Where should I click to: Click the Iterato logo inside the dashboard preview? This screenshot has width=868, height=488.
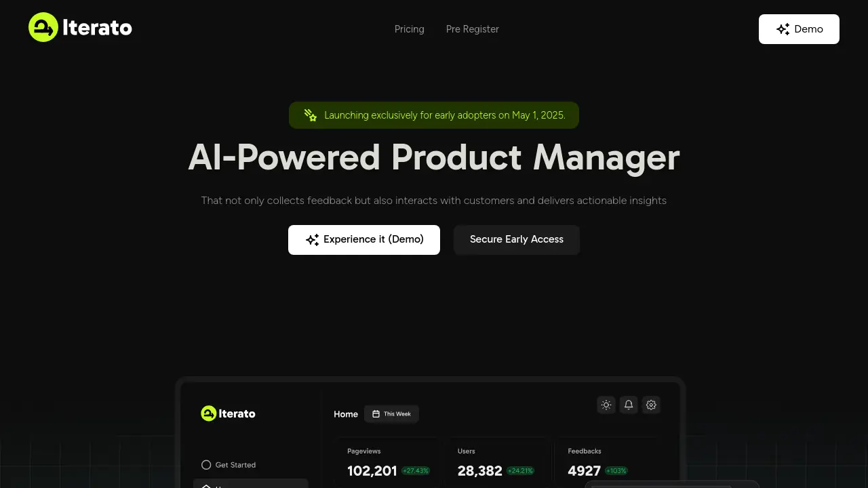(229, 413)
